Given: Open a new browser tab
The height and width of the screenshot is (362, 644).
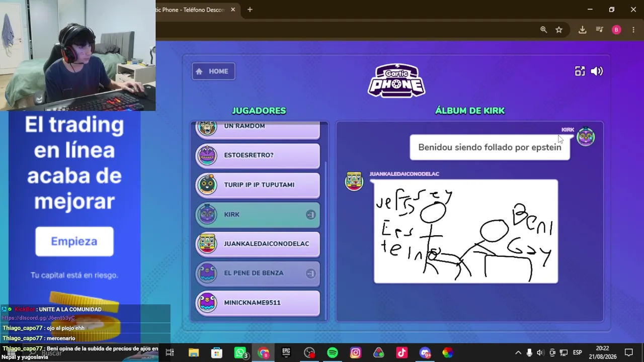Looking at the screenshot, I should tap(250, 10).
